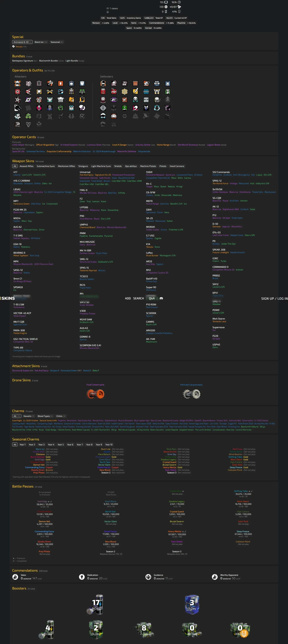Click the info icon below views count
Screen dimensions: 288x644
[108, 12]
